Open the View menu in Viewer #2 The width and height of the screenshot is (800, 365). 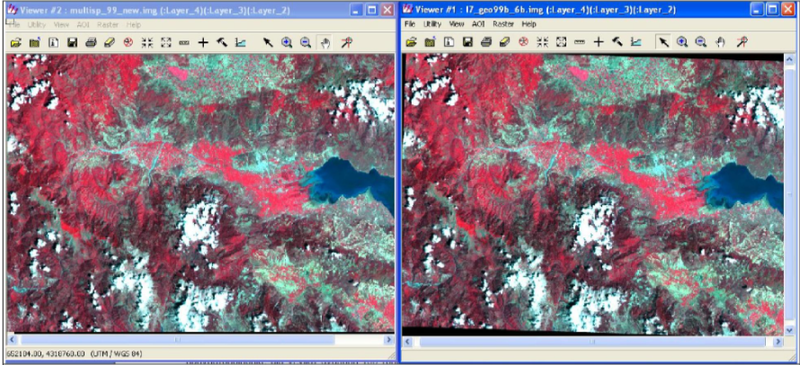point(61,25)
